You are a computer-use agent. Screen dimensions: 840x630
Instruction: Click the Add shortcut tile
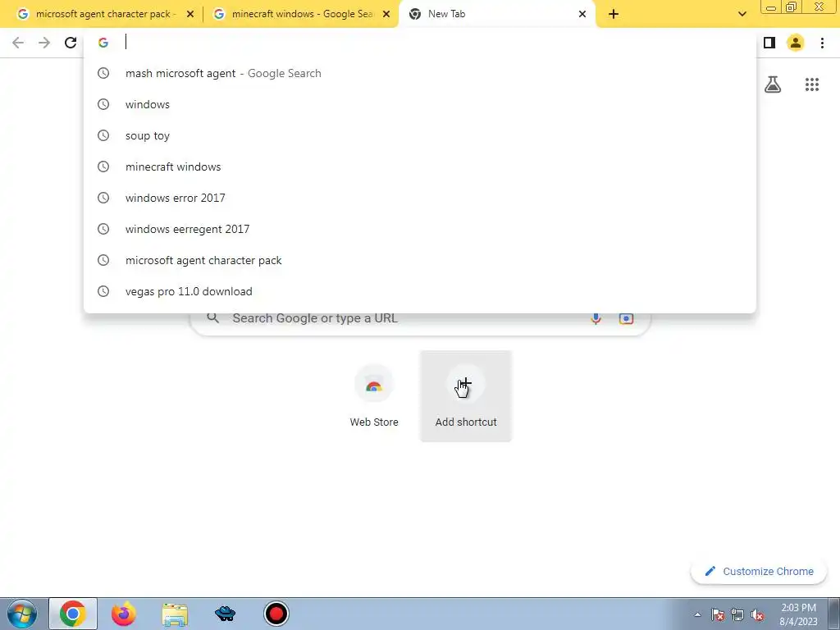(466, 396)
